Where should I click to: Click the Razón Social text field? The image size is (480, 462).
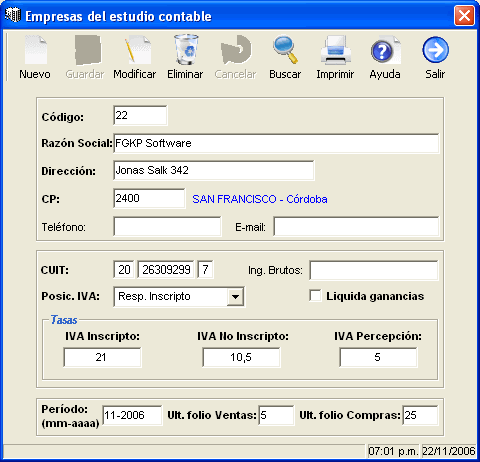point(276,143)
